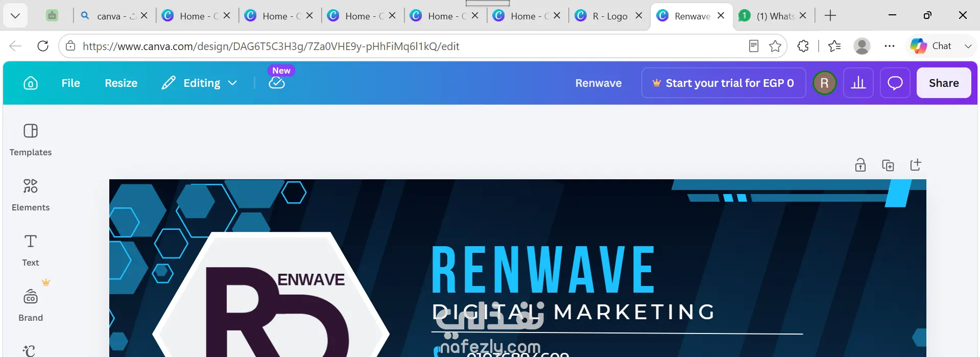The width and height of the screenshot is (980, 357).
Task: Open the browser profile avatar
Action: point(862,46)
